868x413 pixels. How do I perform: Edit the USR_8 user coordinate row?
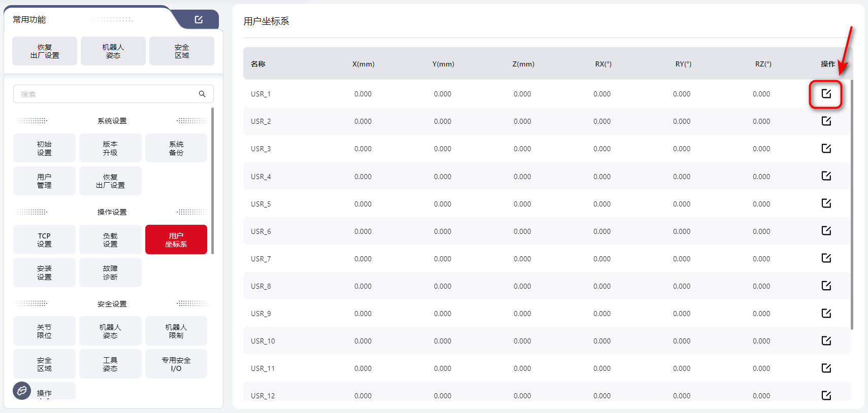tap(826, 286)
